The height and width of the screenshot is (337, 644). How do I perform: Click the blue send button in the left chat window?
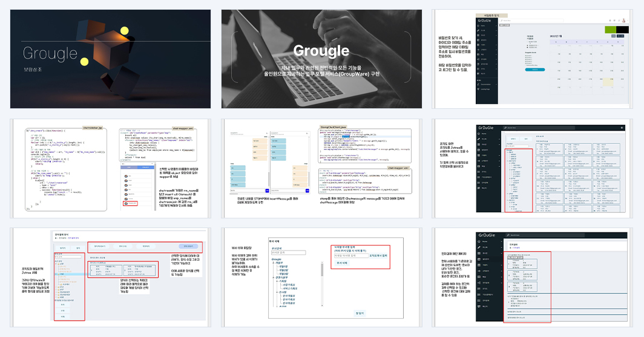267,191
